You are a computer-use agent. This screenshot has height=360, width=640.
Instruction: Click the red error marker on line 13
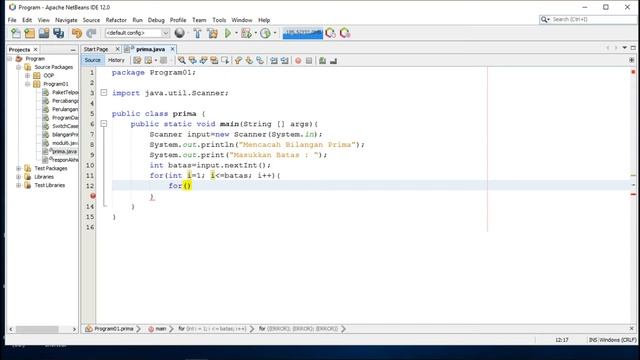93,196
